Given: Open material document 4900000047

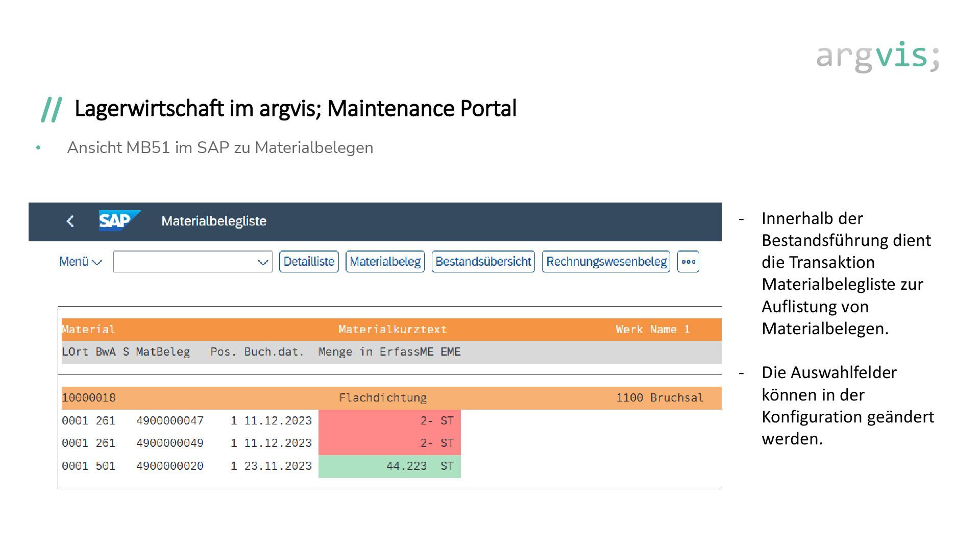Looking at the screenshot, I should click(x=170, y=421).
